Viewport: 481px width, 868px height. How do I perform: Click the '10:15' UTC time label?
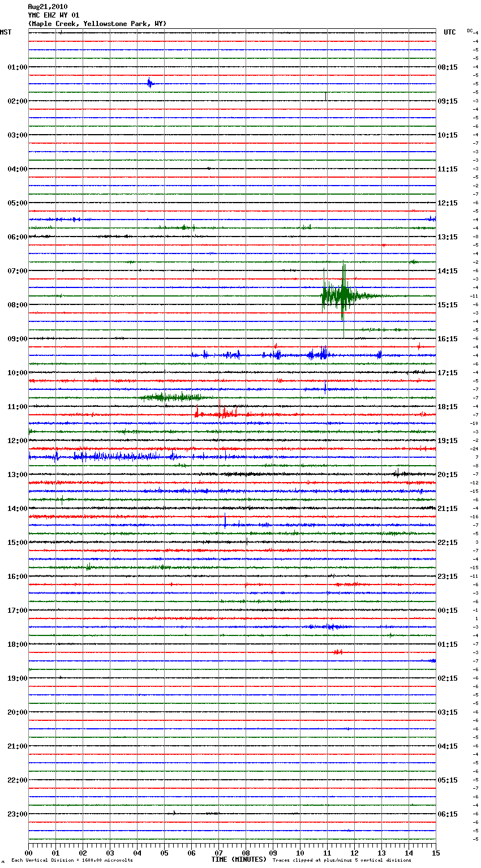pos(448,135)
